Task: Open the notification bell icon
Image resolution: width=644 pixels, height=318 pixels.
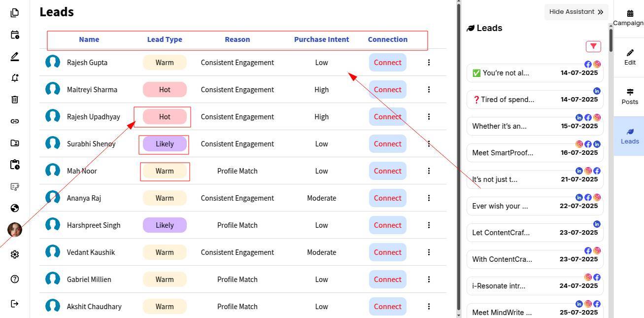Action: pos(15,78)
